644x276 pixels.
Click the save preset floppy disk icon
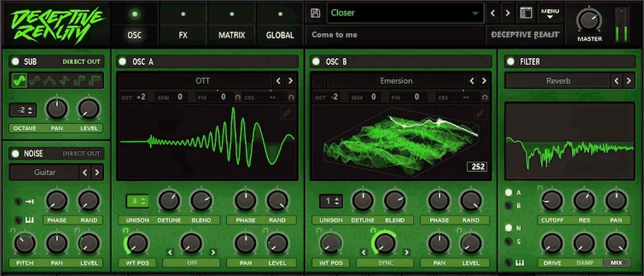(x=315, y=13)
